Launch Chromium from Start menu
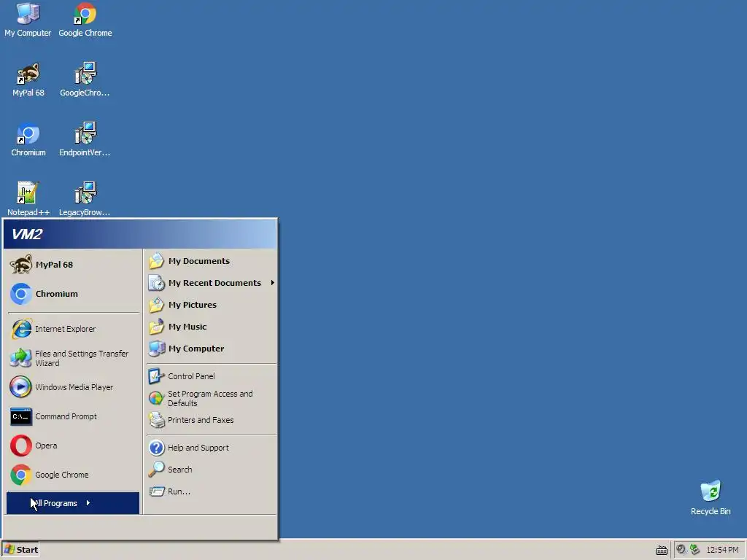This screenshot has height=560, width=747. point(74,294)
